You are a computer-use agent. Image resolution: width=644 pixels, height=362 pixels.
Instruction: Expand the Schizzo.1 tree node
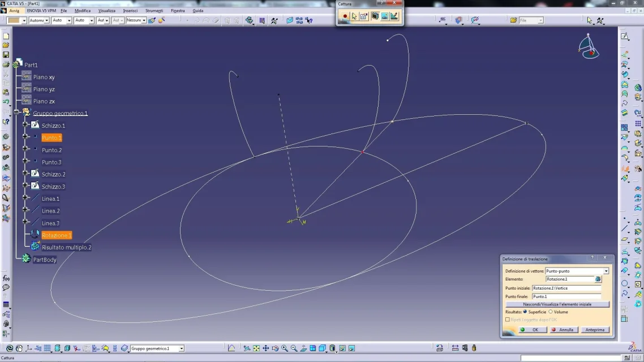click(25, 124)
